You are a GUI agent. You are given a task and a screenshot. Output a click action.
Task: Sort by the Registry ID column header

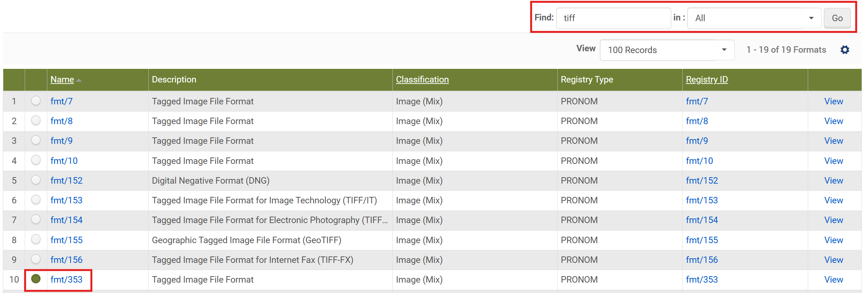coord(706,80)
